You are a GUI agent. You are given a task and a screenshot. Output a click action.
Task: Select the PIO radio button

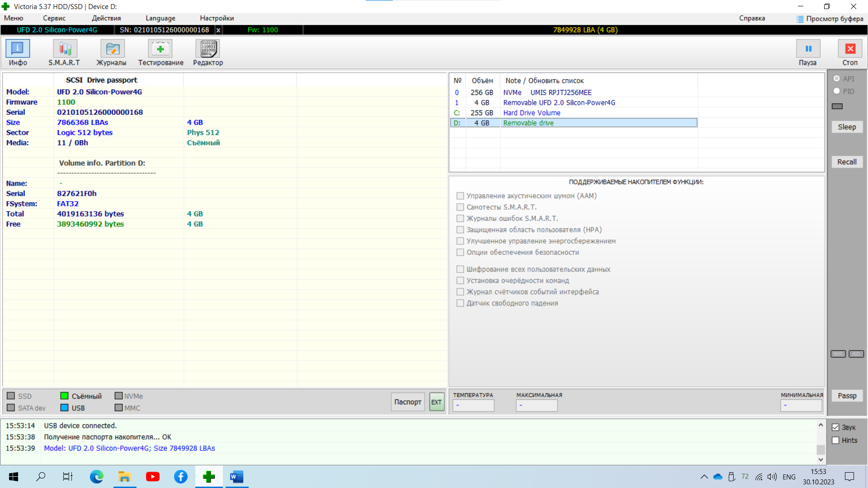pos(837,91)
